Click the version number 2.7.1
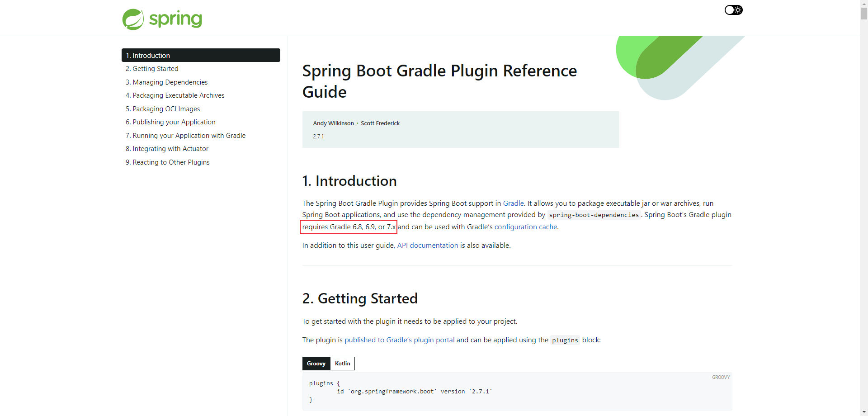868x416 pixels. click(x=318, y=137)
